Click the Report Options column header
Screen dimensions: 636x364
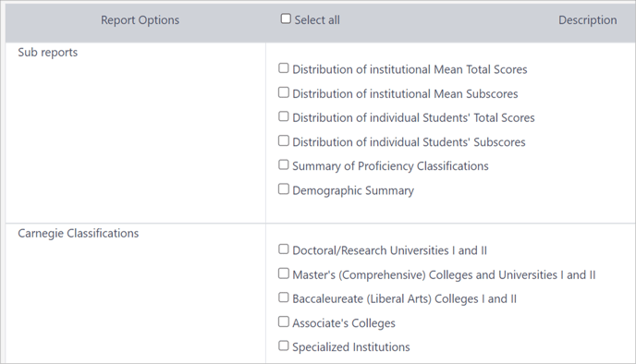coord(140,20)
